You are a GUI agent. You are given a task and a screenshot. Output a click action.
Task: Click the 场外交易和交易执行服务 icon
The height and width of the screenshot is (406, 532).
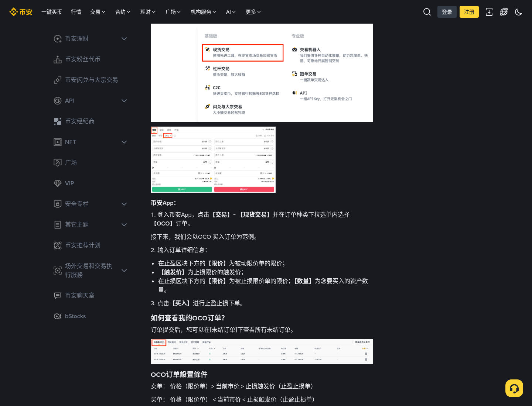tap(58, 271)
